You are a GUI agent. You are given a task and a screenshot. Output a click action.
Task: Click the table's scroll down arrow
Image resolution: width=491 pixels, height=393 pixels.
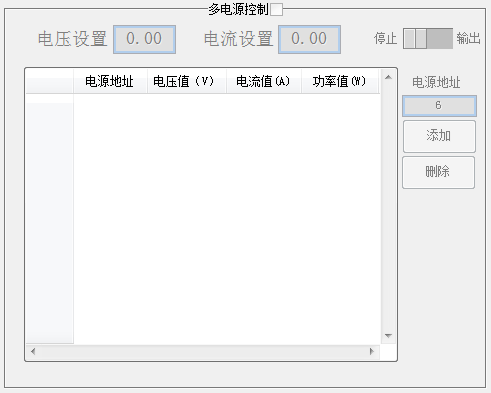(388, 336)
